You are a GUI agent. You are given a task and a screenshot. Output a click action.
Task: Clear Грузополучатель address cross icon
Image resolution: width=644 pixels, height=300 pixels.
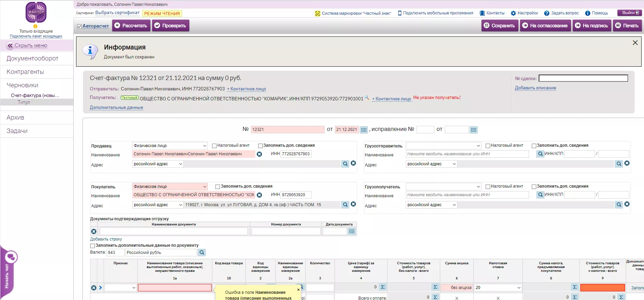(627, 204)
